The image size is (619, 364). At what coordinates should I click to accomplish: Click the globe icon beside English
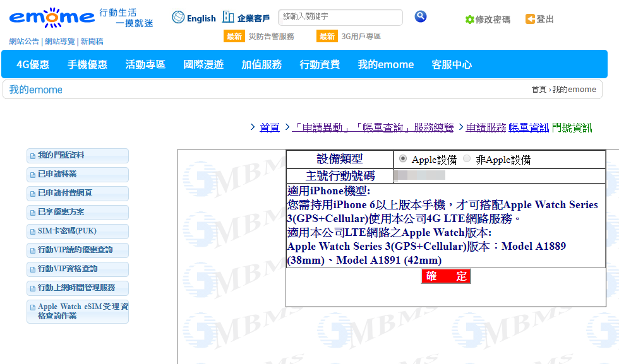point(178,18)
